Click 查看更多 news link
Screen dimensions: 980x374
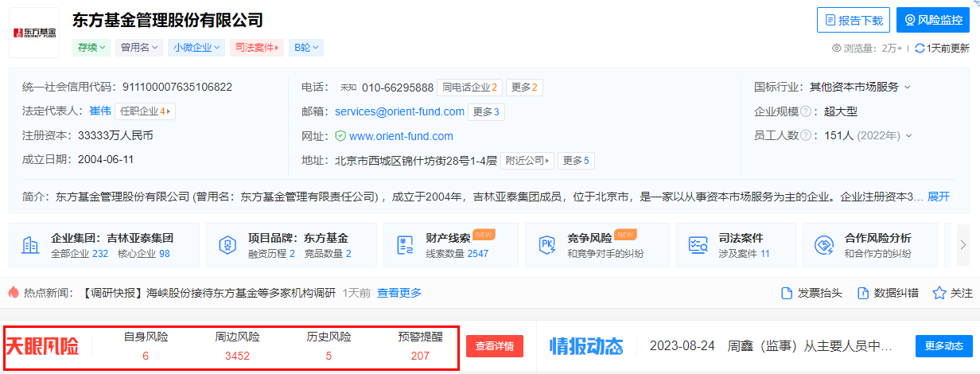point(399,293)
